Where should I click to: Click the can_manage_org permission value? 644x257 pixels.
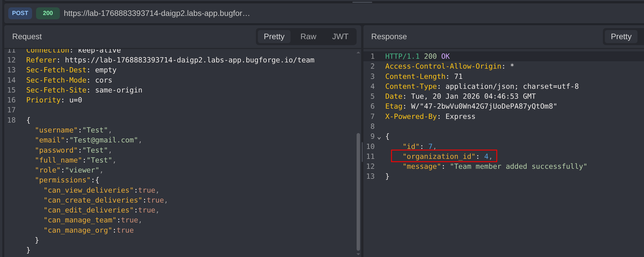tap(125, 230)
